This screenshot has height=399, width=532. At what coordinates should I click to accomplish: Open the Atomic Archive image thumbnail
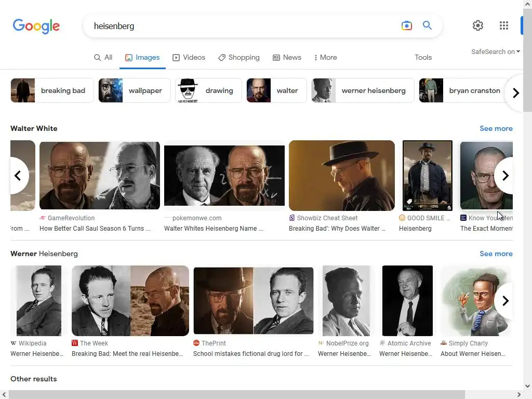tap(407, 301)
